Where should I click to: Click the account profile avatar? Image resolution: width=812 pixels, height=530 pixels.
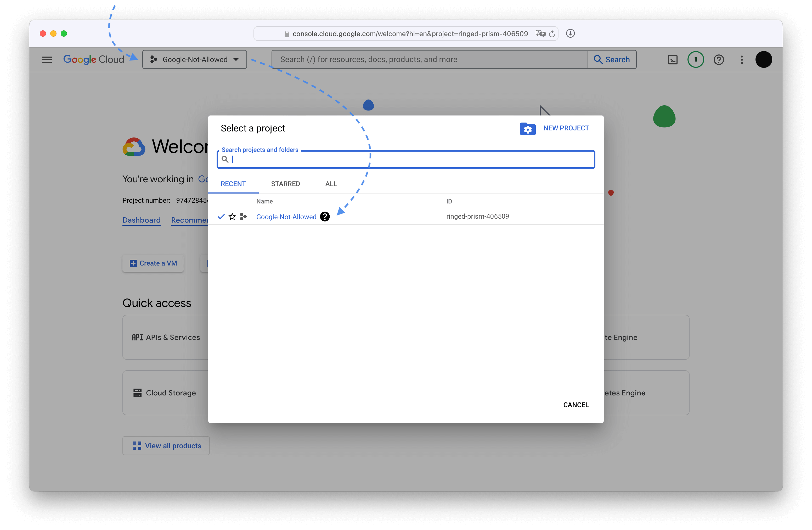(764, 60)
